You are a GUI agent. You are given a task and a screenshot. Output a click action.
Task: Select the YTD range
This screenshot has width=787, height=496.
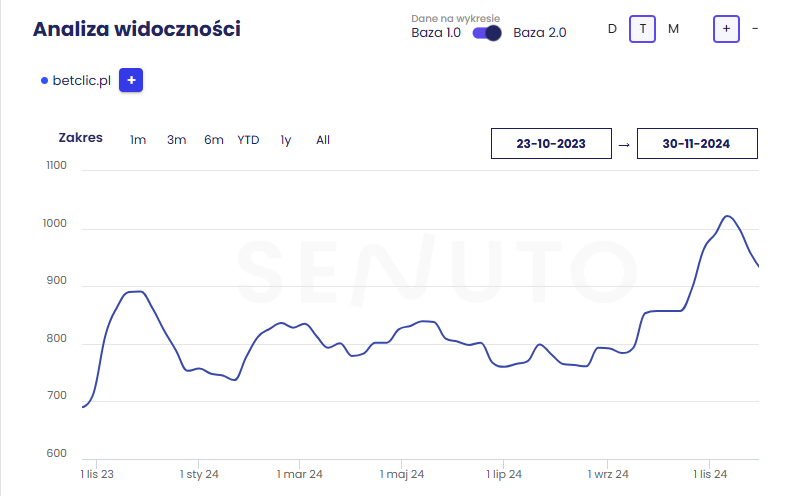[x=248, y=140]
